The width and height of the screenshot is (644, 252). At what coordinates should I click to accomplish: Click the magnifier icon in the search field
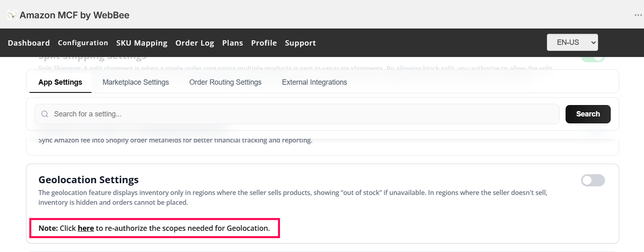tap(45, 114)
